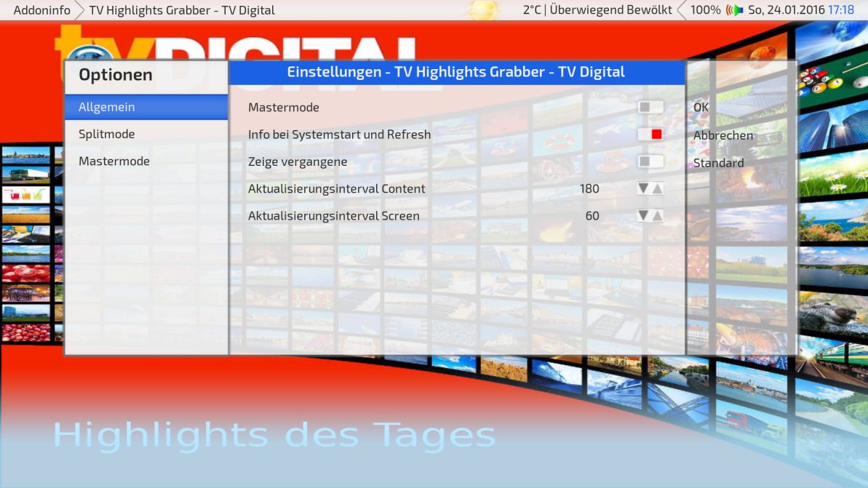Click the volume speaker icon
Screen dimensions: 868x488
coord(735,10)
